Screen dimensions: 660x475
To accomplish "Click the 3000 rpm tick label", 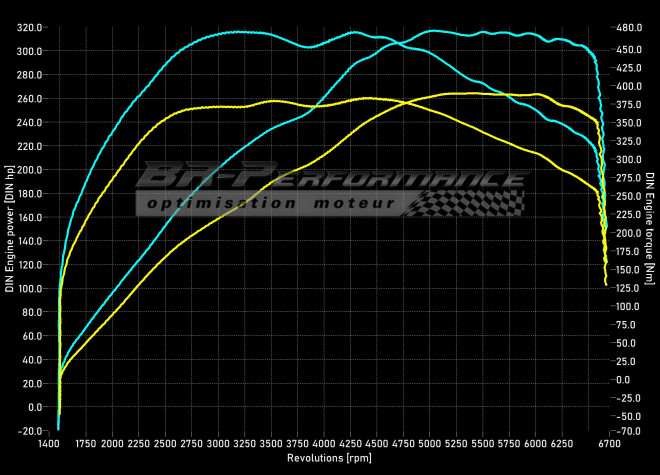I will (218, 443).
